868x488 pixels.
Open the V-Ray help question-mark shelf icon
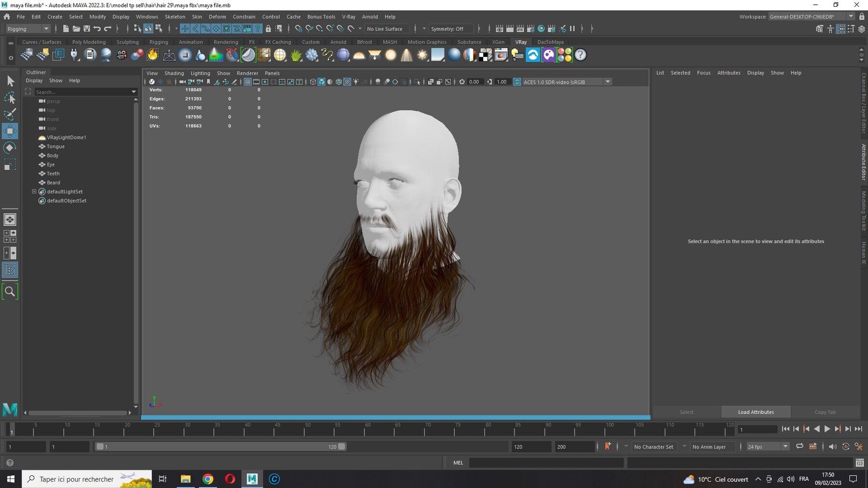coord(581,55)
